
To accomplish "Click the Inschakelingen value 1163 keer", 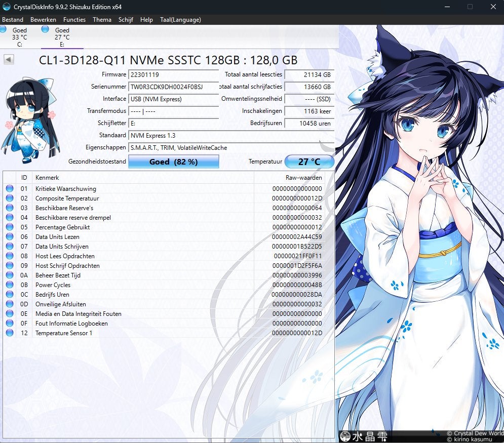I will coord(309,111).
